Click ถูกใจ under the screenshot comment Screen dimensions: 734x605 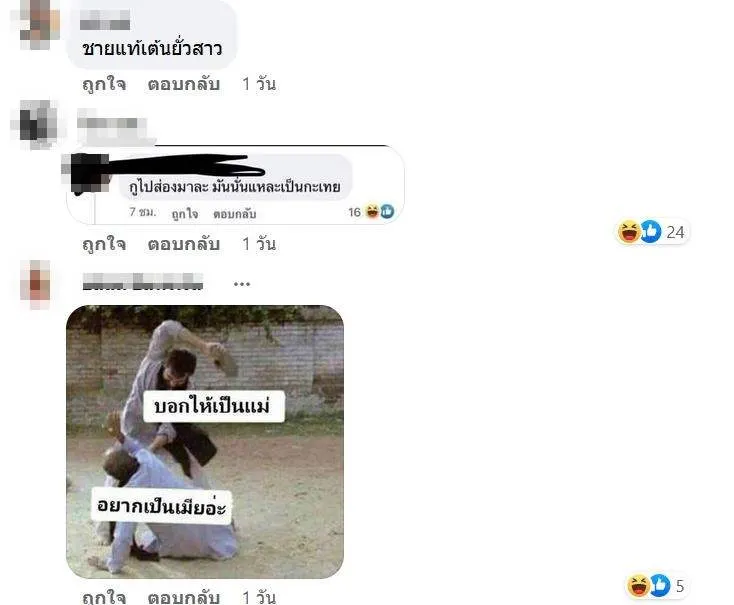coord(104,244)
